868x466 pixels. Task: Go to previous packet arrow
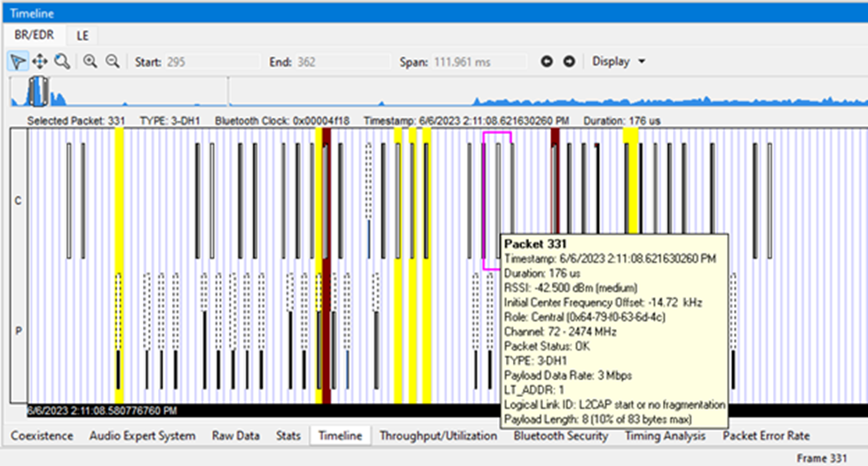[x=547, y=61]
